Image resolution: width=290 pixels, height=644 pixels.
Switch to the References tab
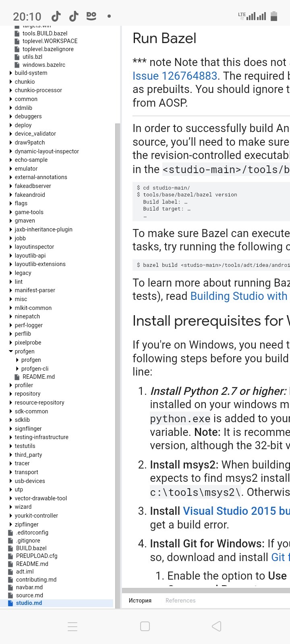(180, 601)
